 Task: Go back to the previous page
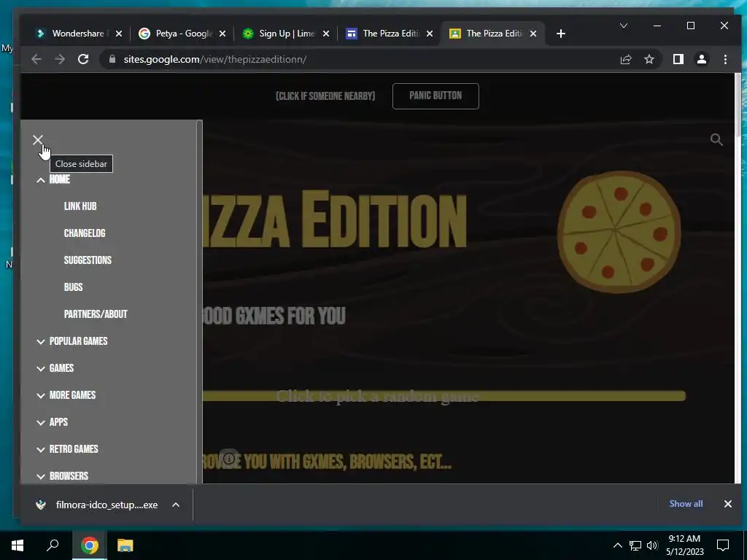36,59
